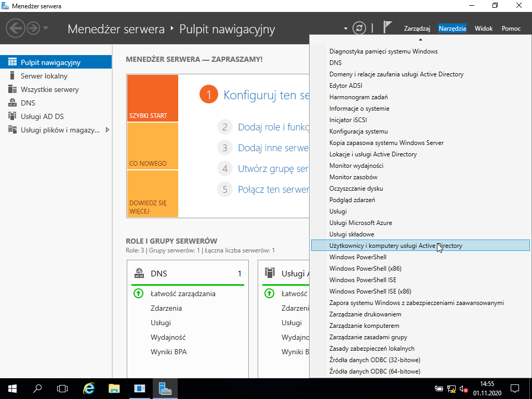Open the Widok menu
Image resolution: width=532 pixels, height=399 pixels.
tap(484, 29)
